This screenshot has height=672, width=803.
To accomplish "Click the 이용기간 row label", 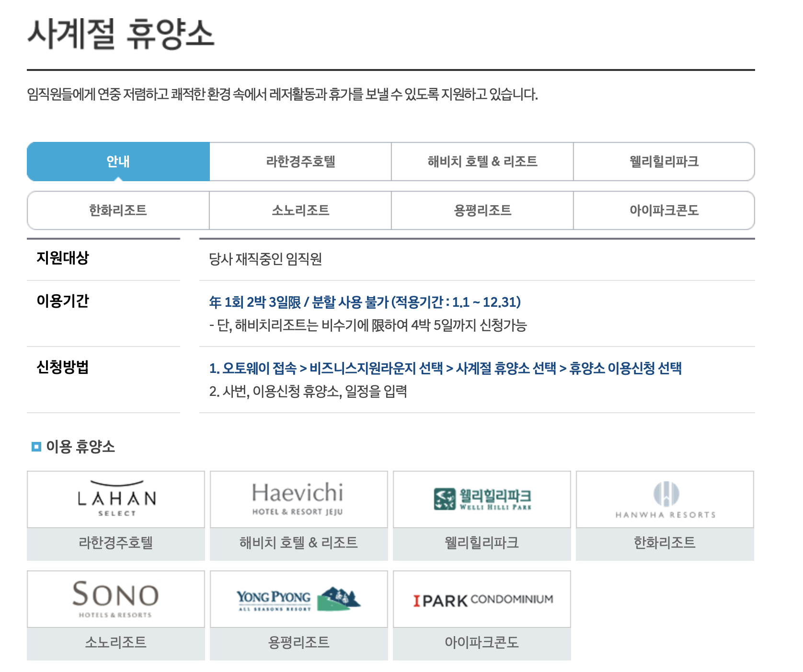I will point(63,301).
